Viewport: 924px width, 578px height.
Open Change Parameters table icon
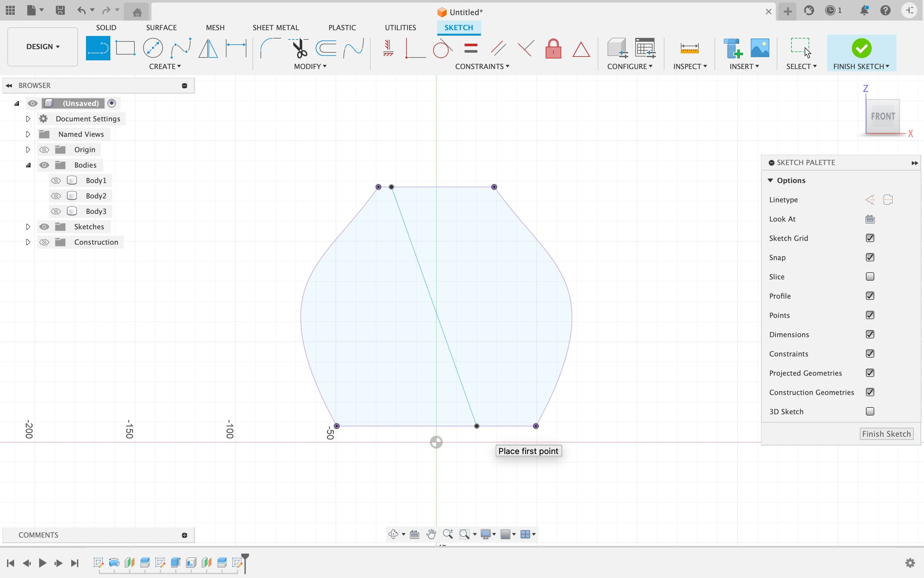click(645, 48)
